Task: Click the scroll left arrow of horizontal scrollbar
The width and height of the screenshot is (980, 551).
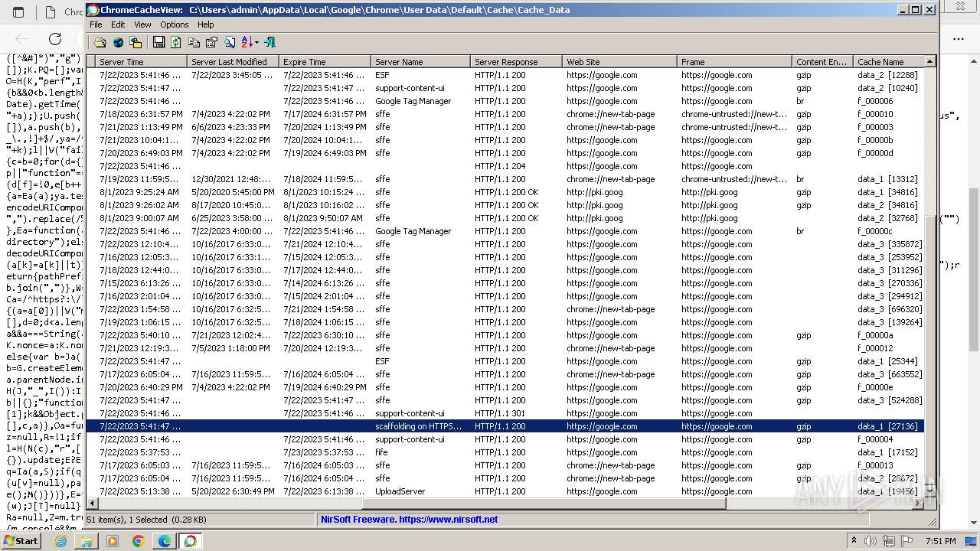Action: [92, 504]
